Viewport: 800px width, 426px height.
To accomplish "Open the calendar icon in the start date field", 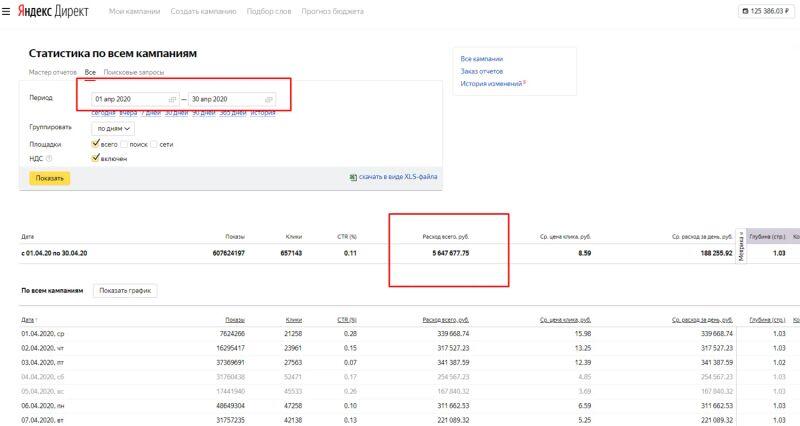I will pyautogui.click(x=172, y=99).
